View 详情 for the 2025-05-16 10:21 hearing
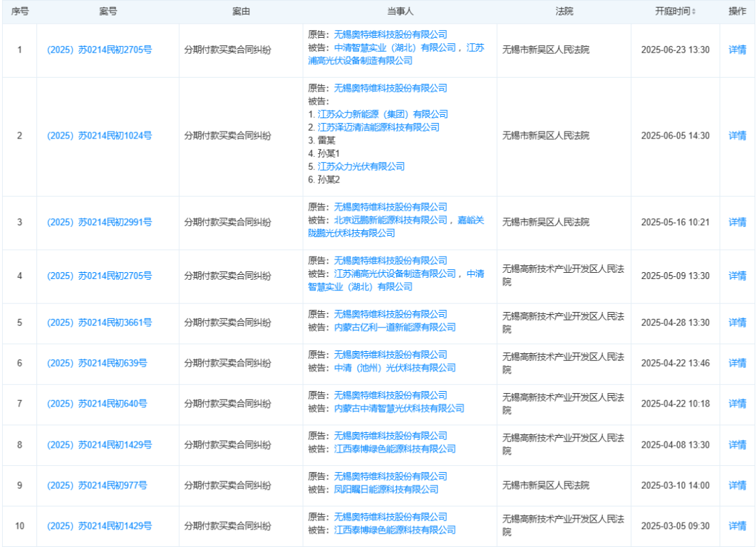The width and height of the screenshot is (756, 547). pos(737,222)
